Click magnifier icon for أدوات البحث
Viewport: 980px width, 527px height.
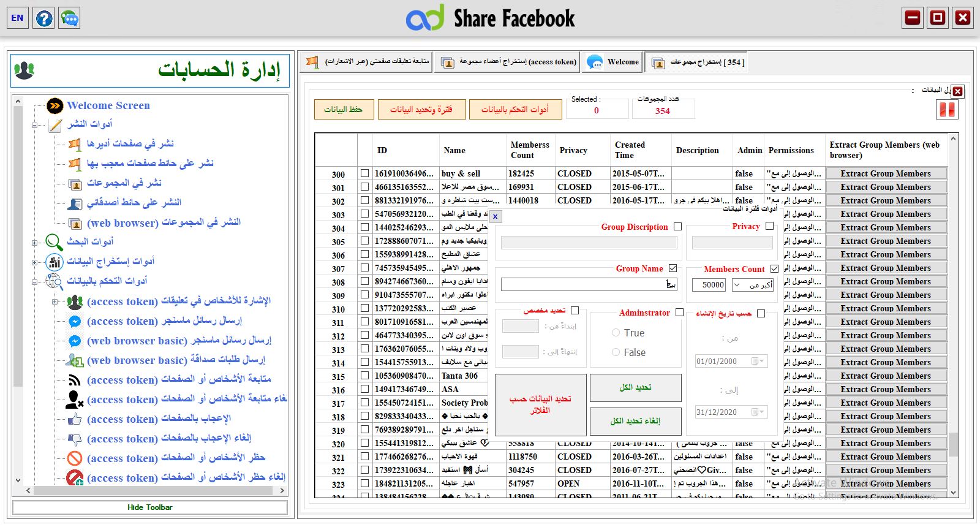pyautogui.click(x=55, y=242)
